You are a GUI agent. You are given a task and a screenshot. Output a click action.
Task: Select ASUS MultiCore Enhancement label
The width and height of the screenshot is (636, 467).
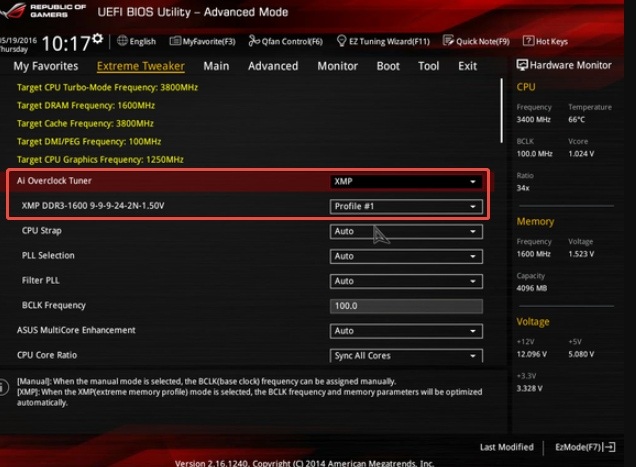pyautogui.click(x=76, y=330)
